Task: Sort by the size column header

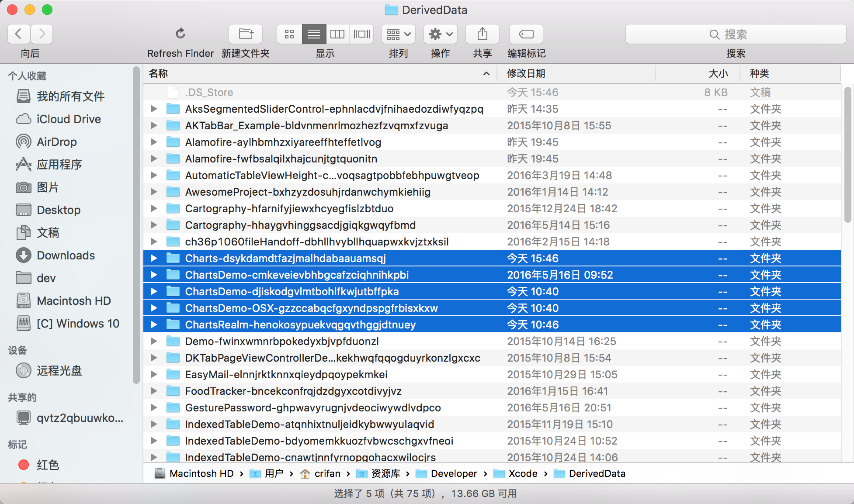Action: pos(718,73)
